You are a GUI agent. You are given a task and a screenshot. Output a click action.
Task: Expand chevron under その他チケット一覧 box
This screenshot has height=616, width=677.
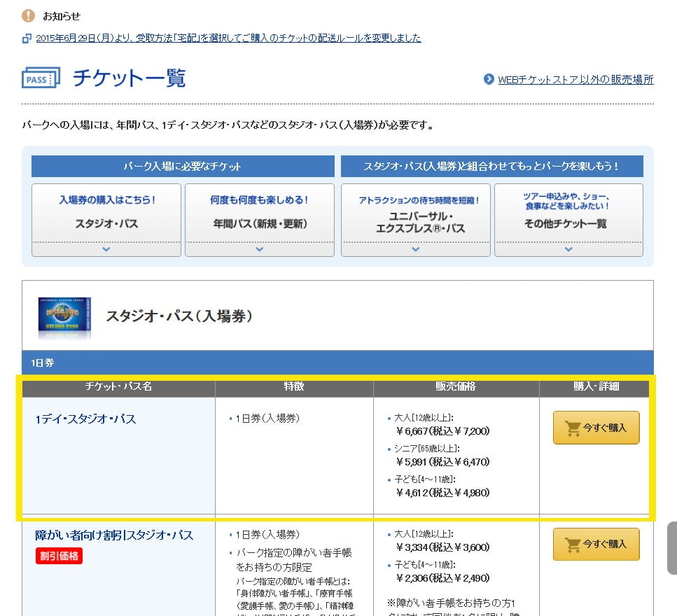tap(568, 248)
